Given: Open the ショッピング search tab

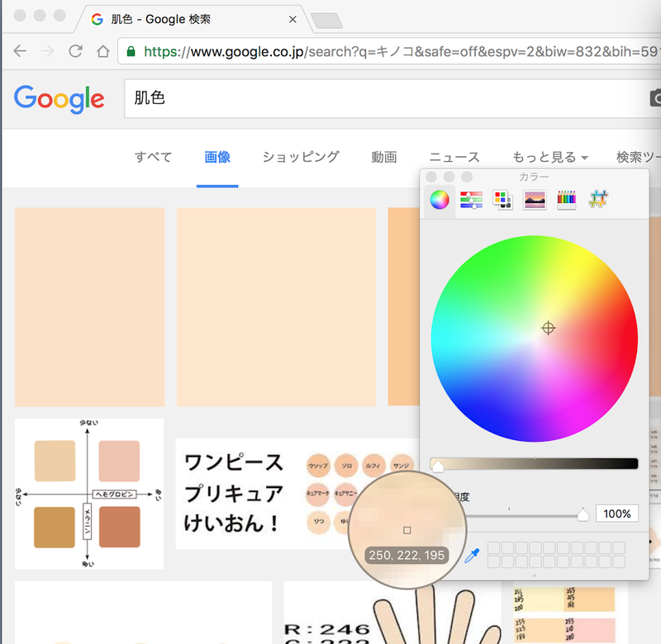Looking at the screenshot, I should (301, 157).
